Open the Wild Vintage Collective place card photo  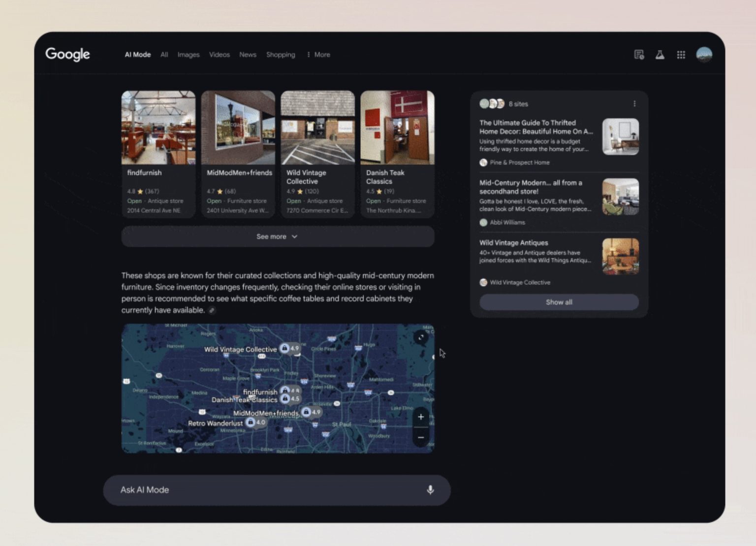(317, 127)
